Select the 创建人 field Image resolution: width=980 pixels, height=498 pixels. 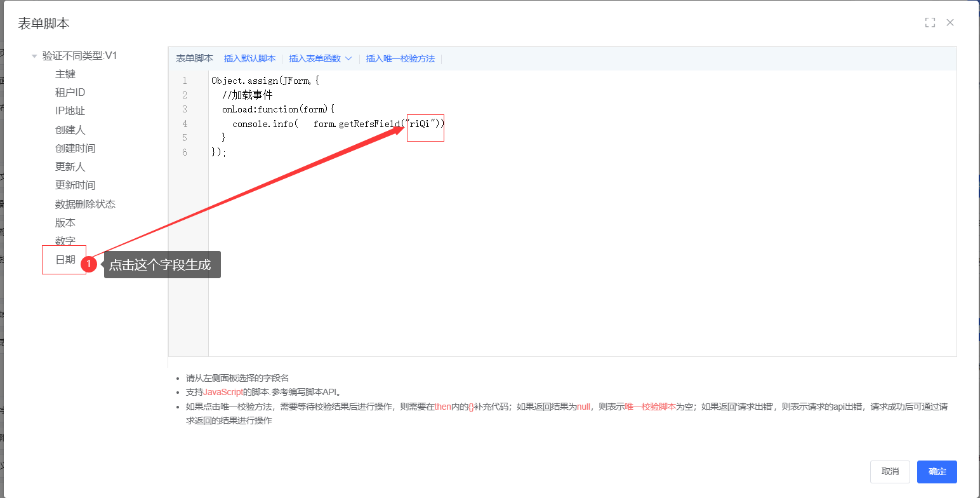coord(70,130)
